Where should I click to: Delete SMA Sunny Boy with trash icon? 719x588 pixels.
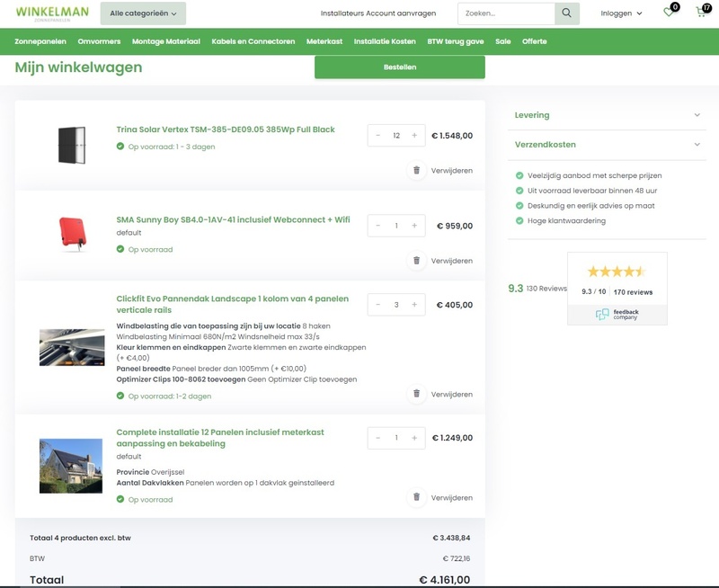(416, 261)
